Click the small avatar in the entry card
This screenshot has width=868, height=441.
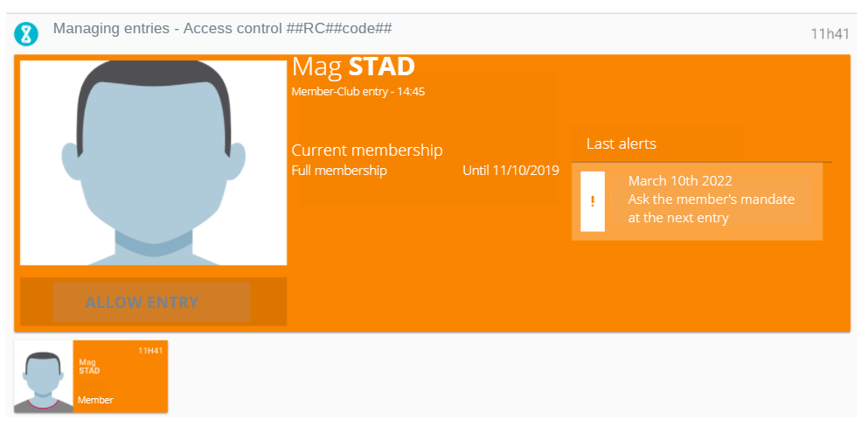pos(43,377)
